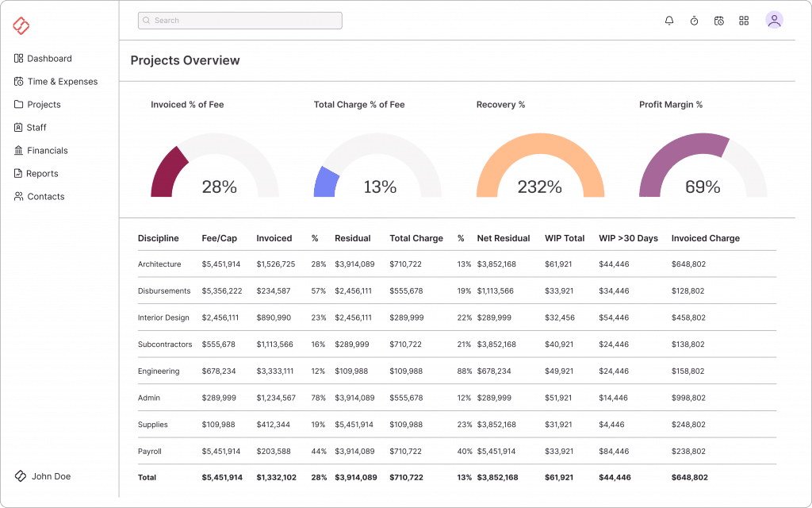The height and width of the screenshot is (508, 812).
Task: Click the Invoiced Charge column header
Action: point(705,238)
